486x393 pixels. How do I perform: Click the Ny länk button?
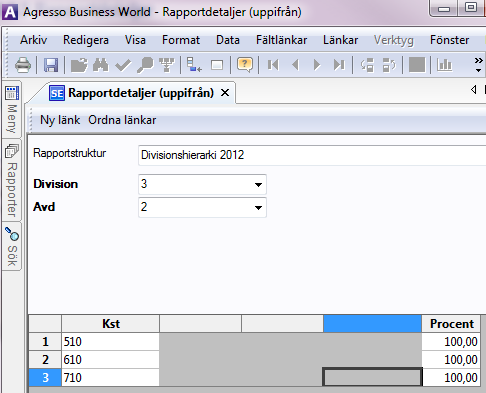pyautogui.click(x=60, y=120)
